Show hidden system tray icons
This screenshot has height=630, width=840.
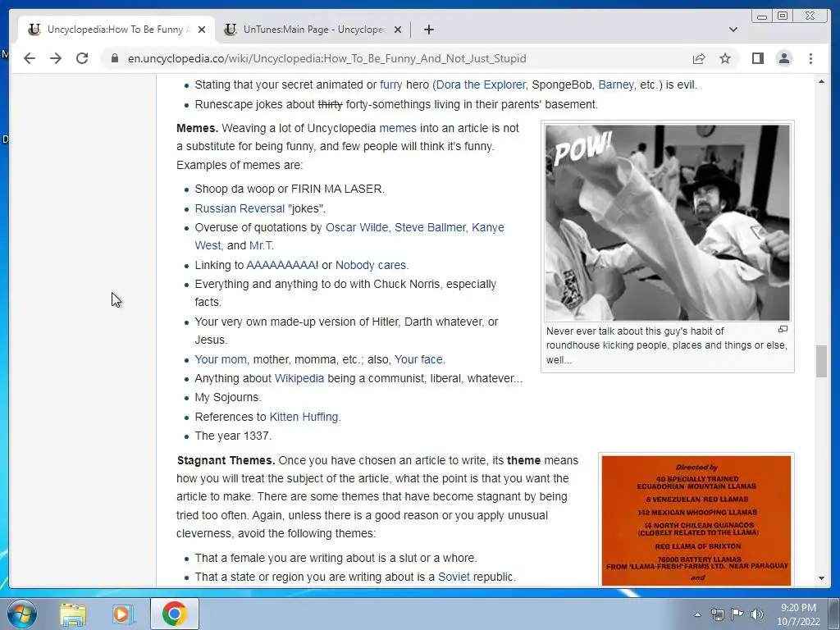pos(697,614)
